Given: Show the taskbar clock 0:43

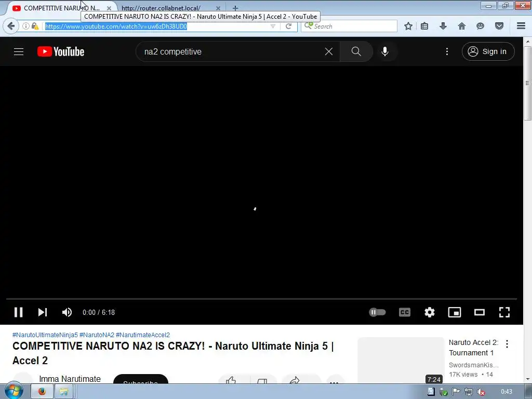Looking at the screenshot, I should [507, 392].
